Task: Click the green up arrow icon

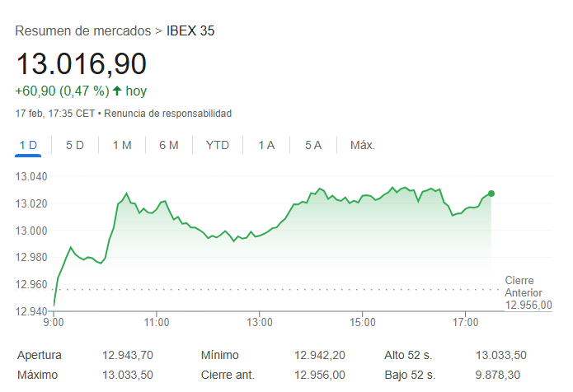Action: coord(117,91)
